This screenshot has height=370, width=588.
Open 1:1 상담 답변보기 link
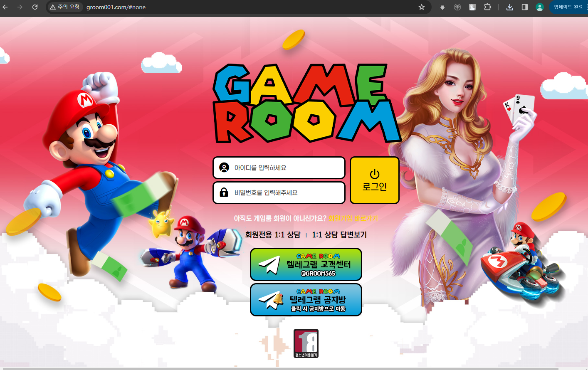pyautogui.click(x=339, y=235)
